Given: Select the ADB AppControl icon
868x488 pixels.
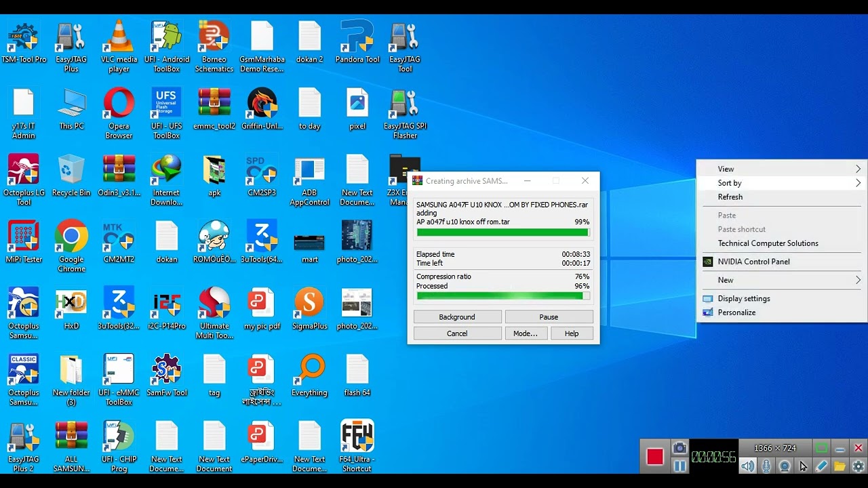Looking at the screenshot, I should pos(309,180).
